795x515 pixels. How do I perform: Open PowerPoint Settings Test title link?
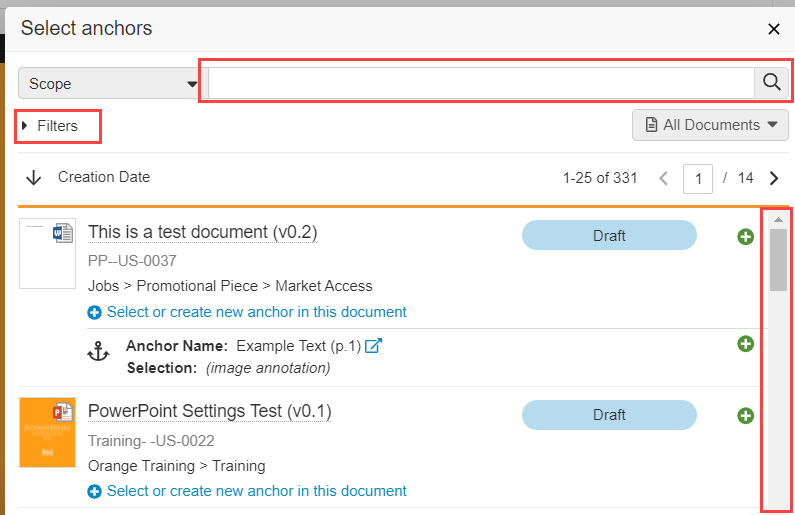pos(209,411)
